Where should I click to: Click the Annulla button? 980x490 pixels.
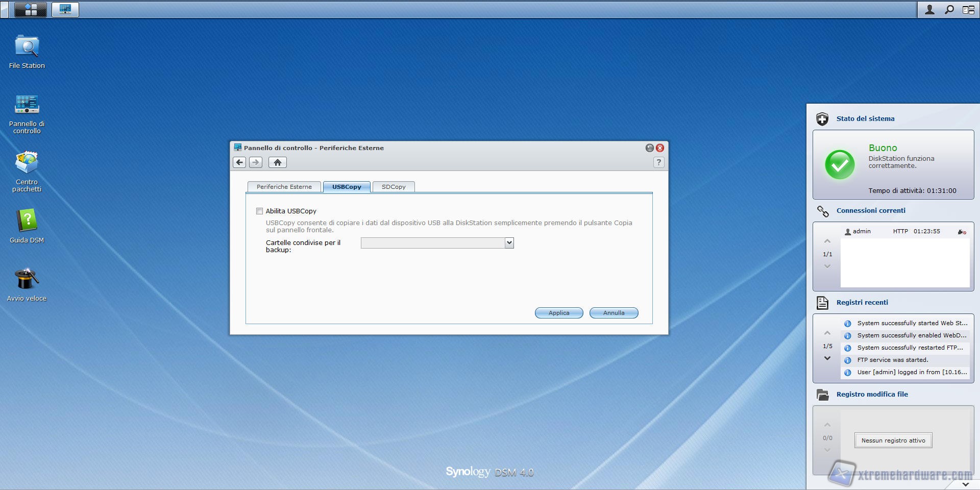click(x=614, y=313)
